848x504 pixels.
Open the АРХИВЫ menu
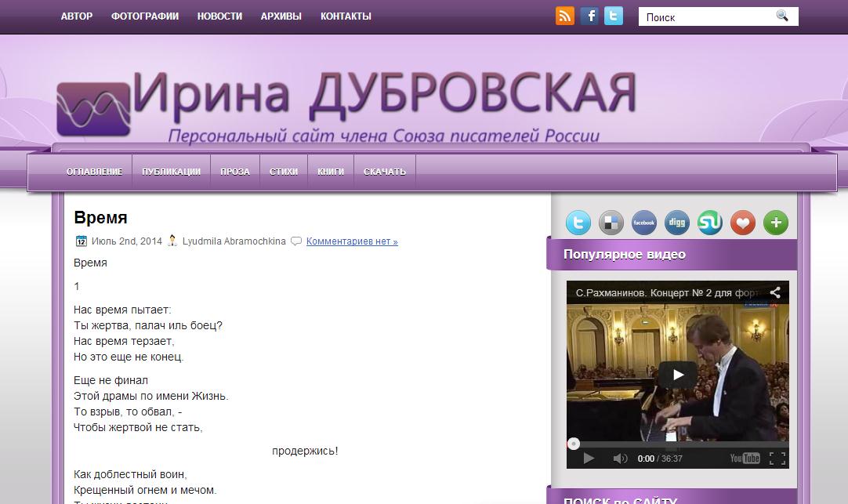coord(280,16)
